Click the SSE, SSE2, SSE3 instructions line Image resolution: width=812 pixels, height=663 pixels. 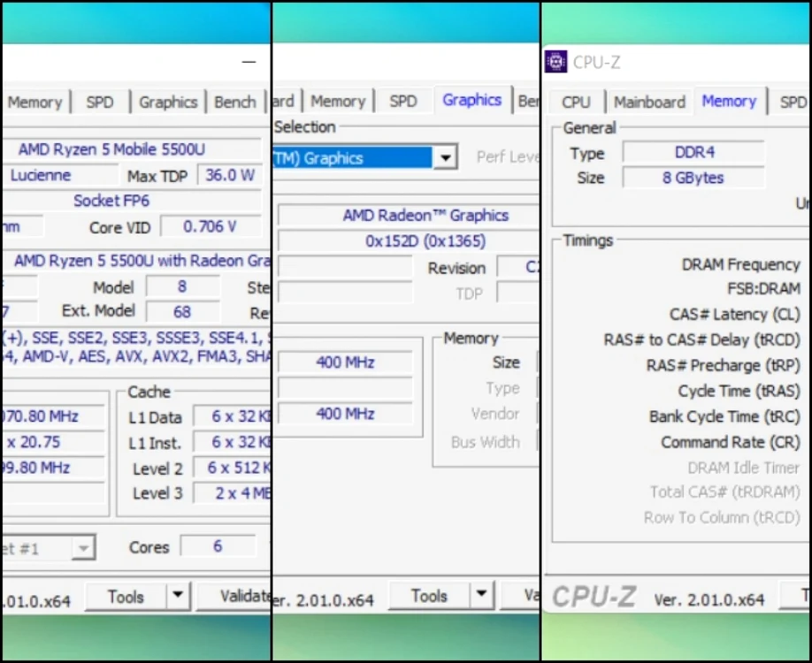tap(137, 338)
